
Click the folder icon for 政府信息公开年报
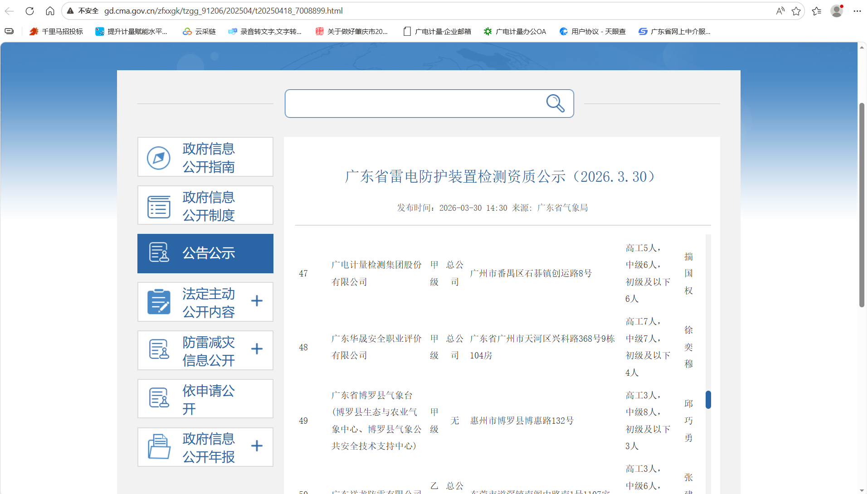tap(159, 446)
